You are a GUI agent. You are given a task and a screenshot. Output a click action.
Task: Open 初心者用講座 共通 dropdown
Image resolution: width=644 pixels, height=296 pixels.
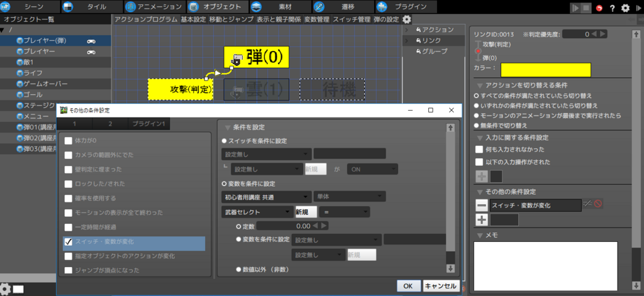tap(266, 197)
